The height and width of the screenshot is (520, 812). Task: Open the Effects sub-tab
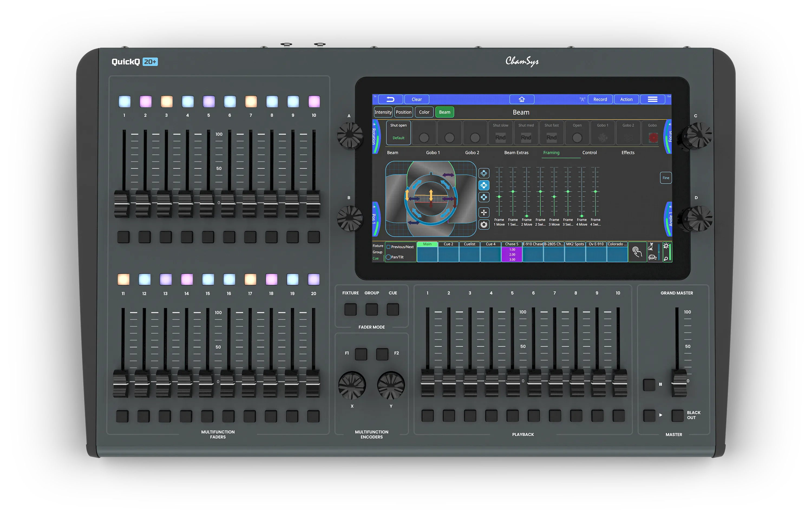pyautogui.click(x=628, y=153)
